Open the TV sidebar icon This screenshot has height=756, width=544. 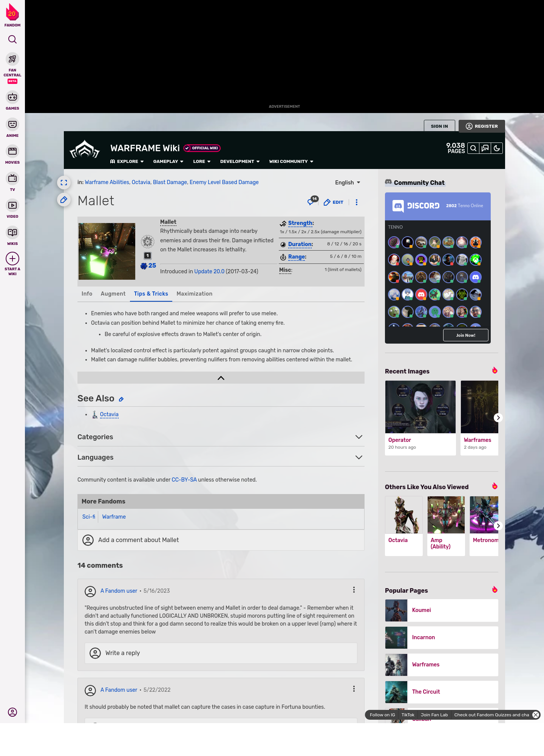coord(12,178)
